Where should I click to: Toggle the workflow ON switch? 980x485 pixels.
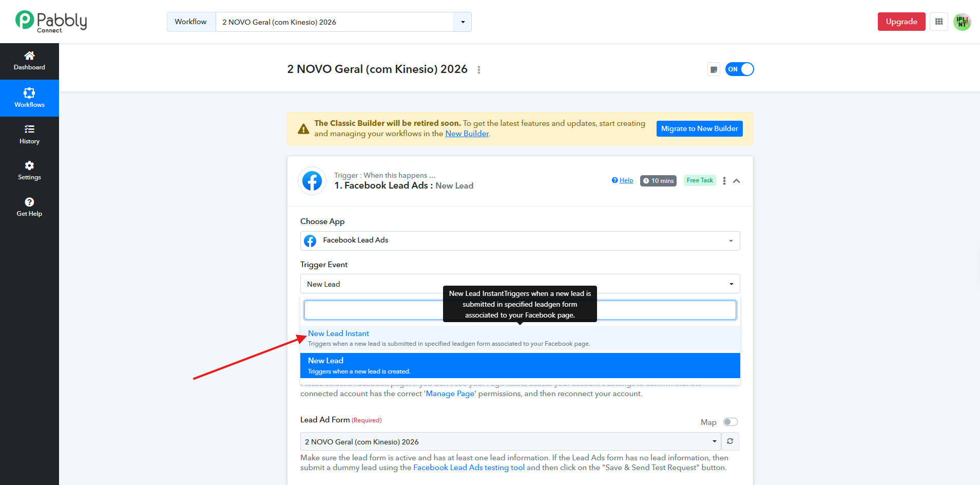coord(739,69)
